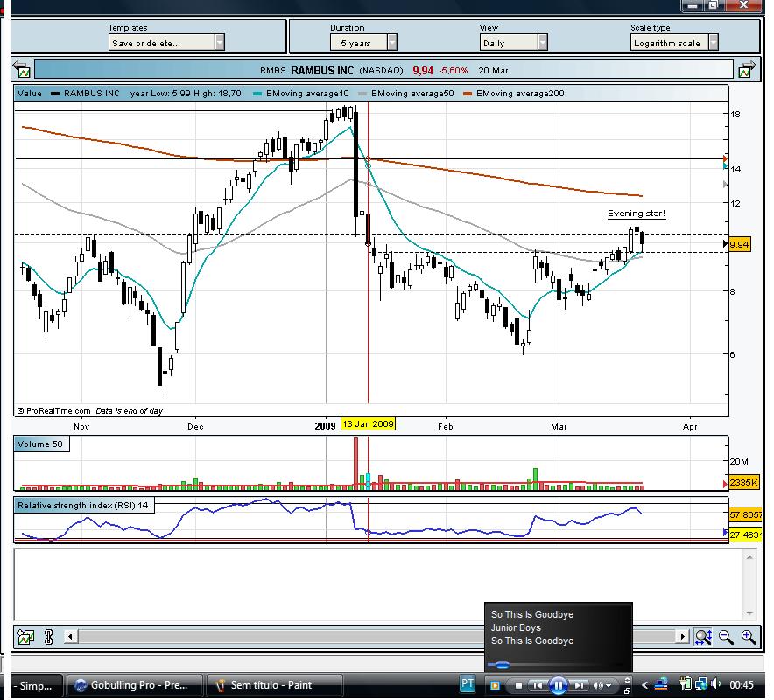
Task: Click the 57,8657 RSI value tag
Action: [745, 514]
